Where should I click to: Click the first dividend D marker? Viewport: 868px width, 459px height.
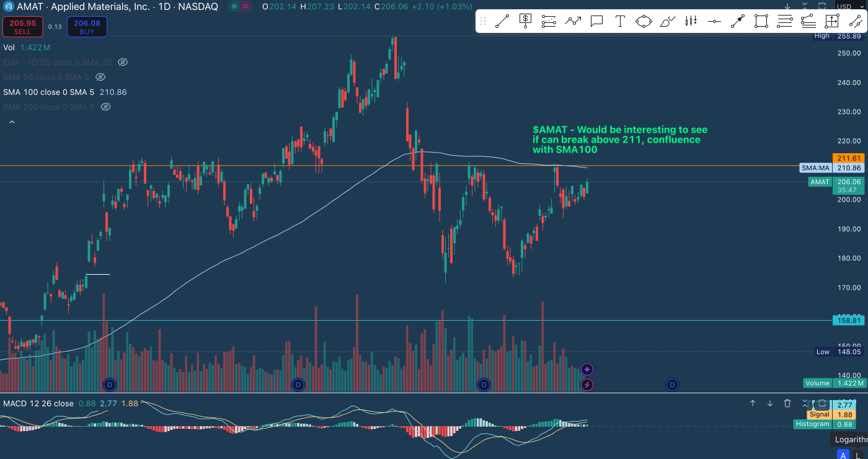(109, 385)
